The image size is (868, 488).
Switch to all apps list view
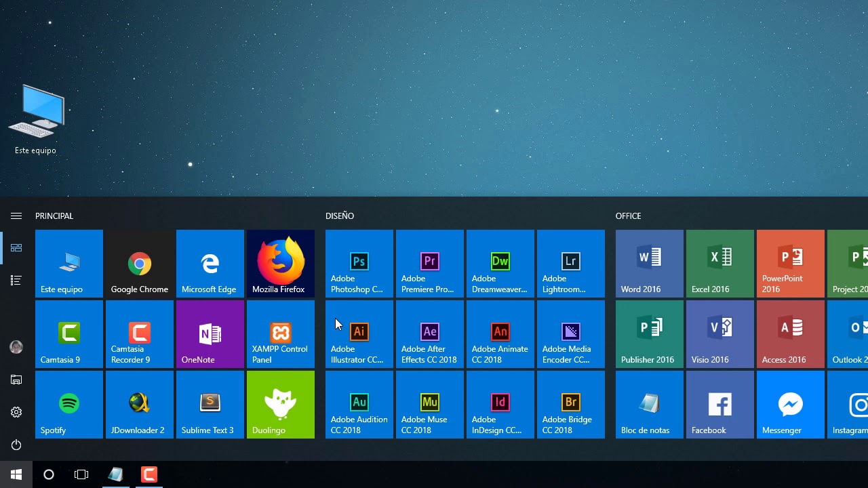(16, 281)
